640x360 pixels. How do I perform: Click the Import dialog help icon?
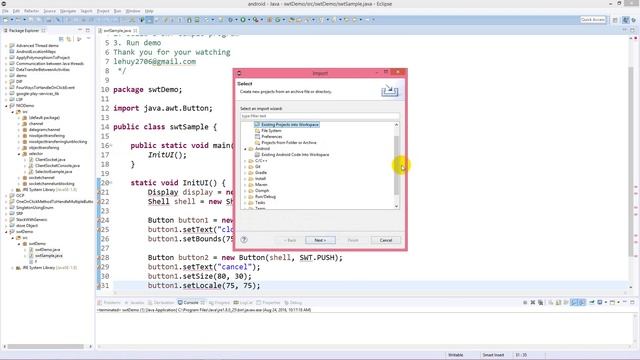coord(244,240)
